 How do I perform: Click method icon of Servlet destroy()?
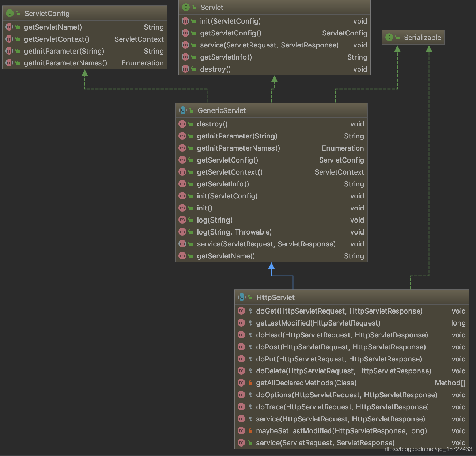(x=185, y=69)
